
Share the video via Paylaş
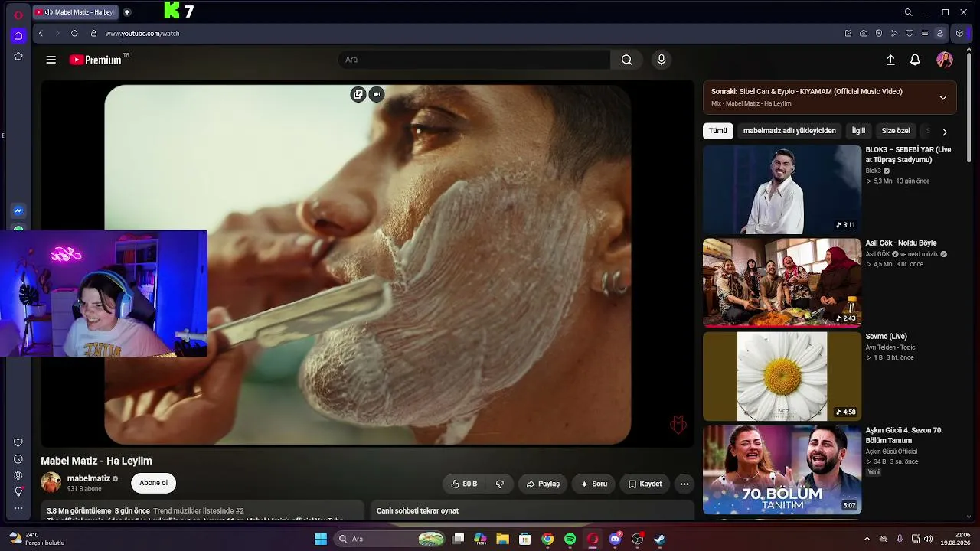543,484
